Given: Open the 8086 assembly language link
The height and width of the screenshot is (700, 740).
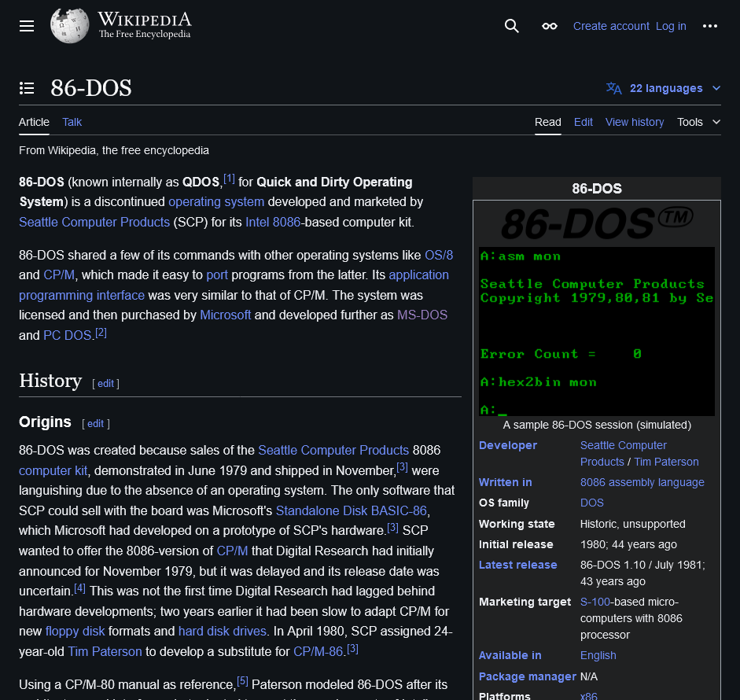Looking at the screenshot, I should click(x=642, y=482).
